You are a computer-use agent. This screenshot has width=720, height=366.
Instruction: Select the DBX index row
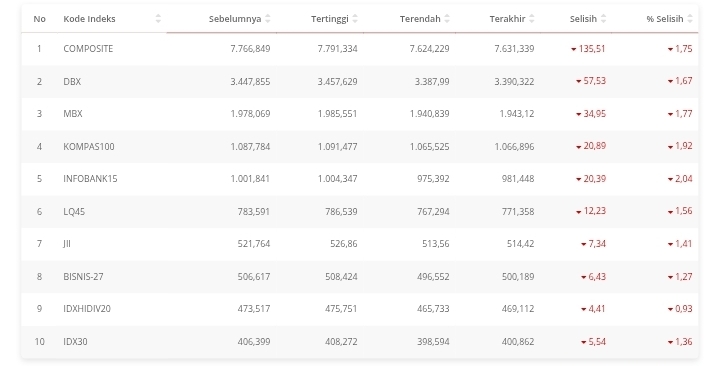[x=360, y=81]
